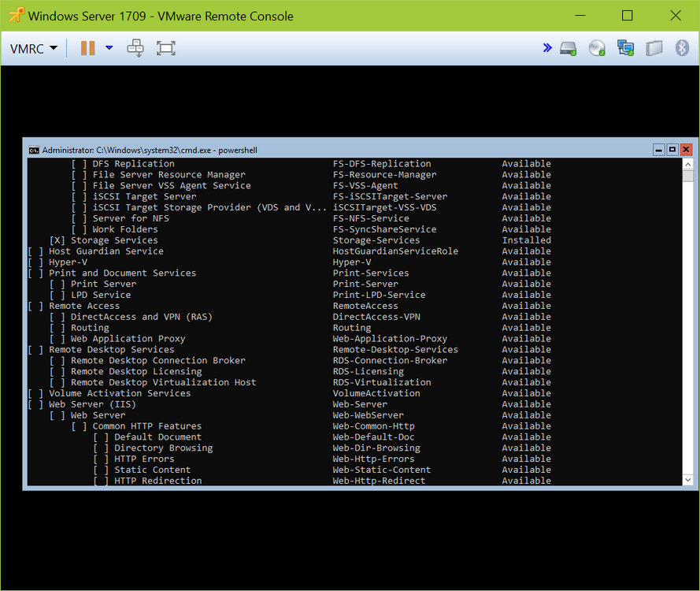Viewport: 700px width, 591px height.
Task: Click the 'Print and Document Services' entry
Action: click(x=122, y=273)
